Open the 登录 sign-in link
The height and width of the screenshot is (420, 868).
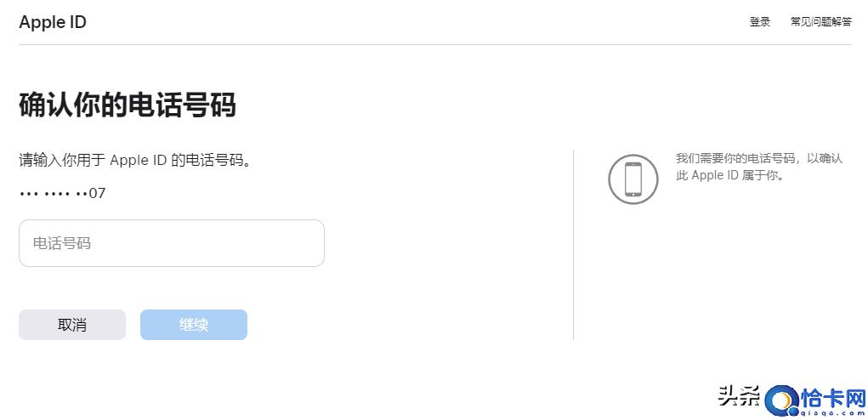coord(759,22)
